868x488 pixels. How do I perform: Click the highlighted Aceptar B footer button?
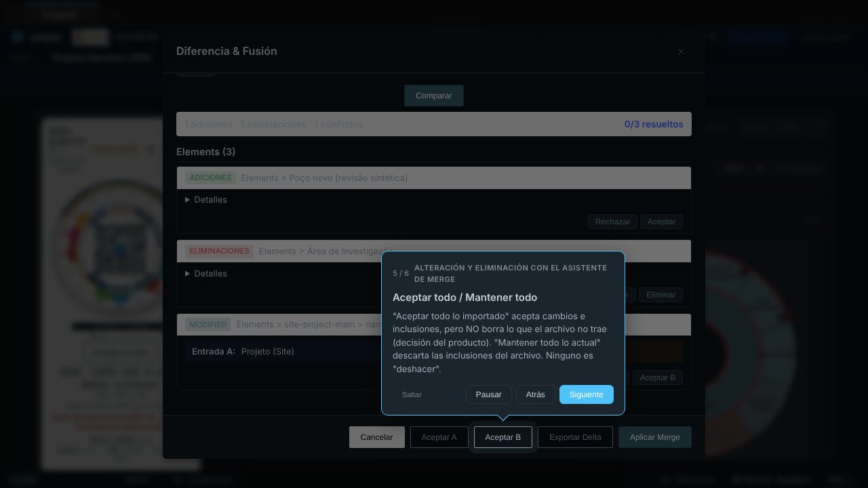click(503, 437)
